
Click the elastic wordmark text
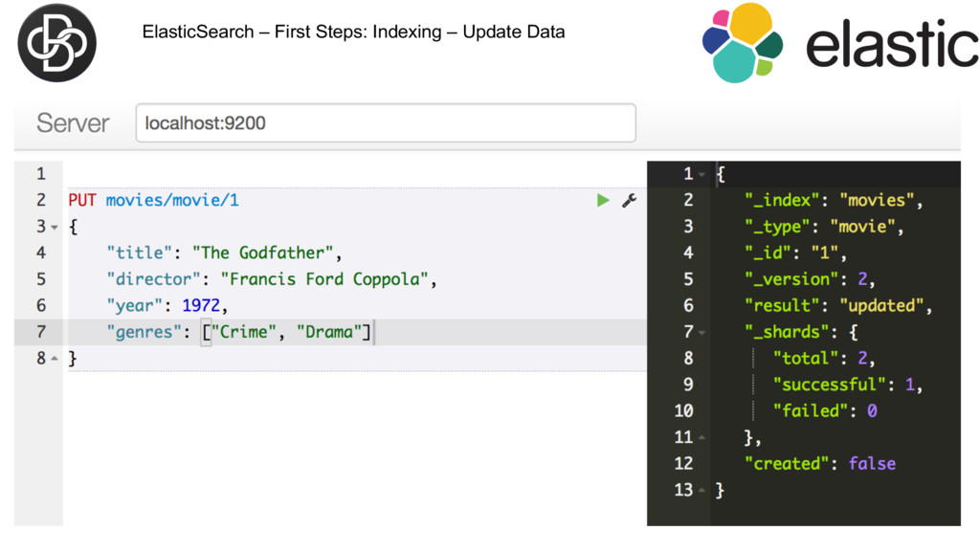click(892, 44)
